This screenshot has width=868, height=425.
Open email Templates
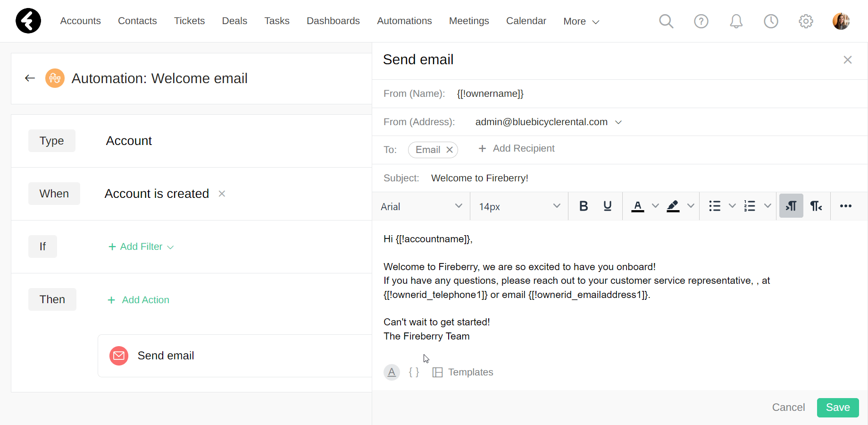coord(463,372)
